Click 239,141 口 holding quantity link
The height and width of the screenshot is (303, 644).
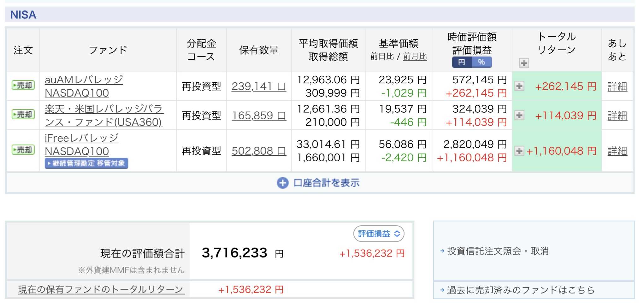coord(258,86)
